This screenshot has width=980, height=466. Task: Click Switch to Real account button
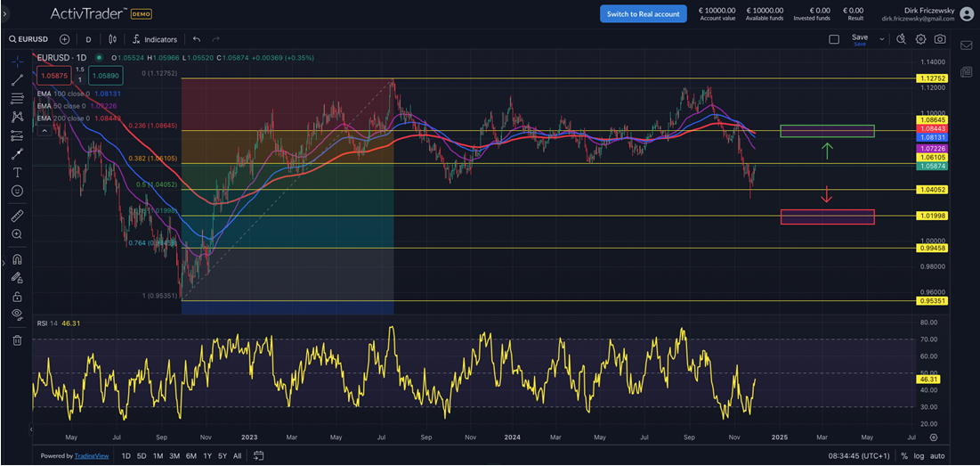pos(643,13)
